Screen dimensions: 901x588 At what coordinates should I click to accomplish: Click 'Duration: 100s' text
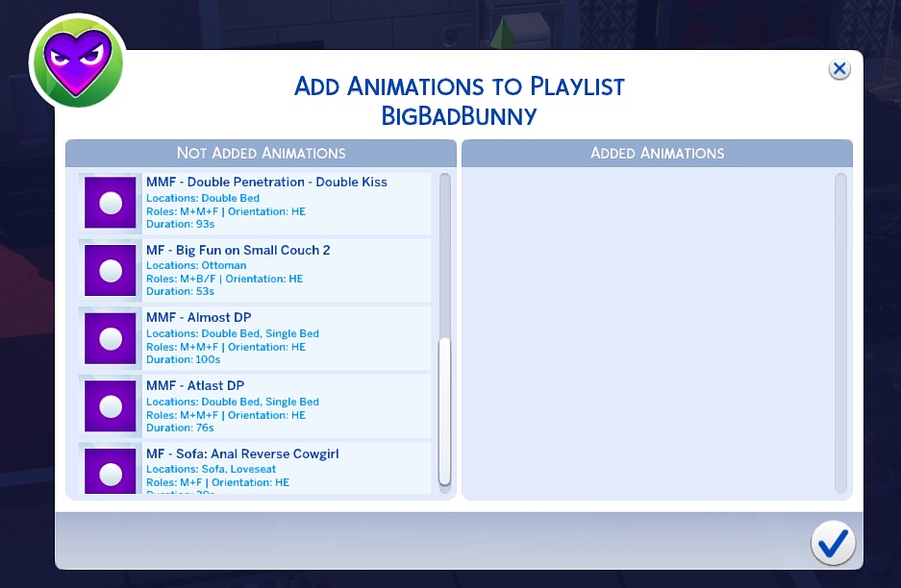(x=184, y=359)
